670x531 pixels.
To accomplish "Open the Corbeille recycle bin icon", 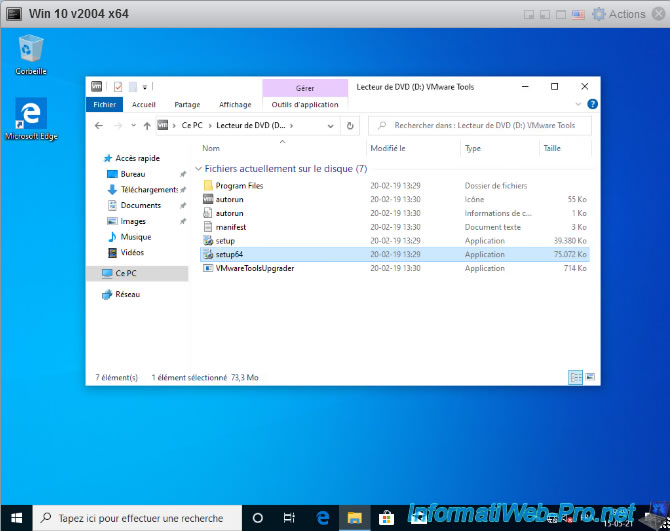I will (x=31, y=49).
